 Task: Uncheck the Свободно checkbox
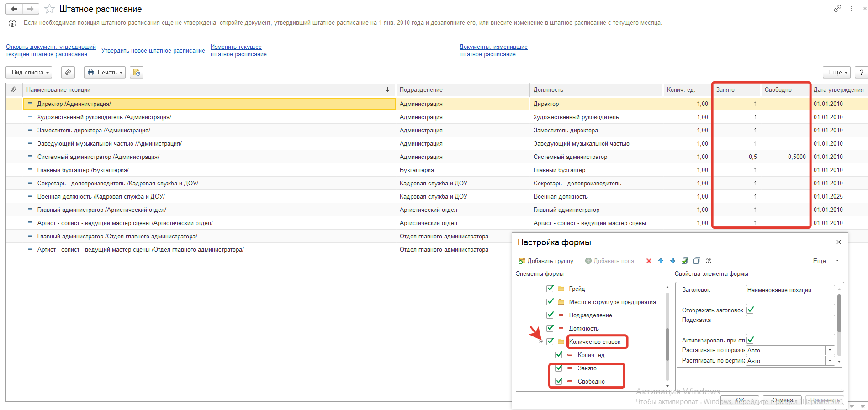pyautogui.click(x=559, y=381)
